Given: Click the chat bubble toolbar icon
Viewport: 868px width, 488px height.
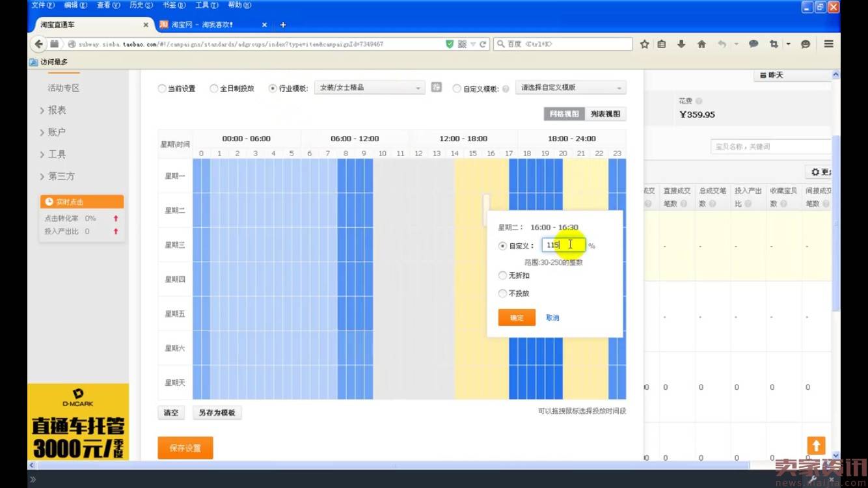Looking at the screenshot, I should coord(753,44).
